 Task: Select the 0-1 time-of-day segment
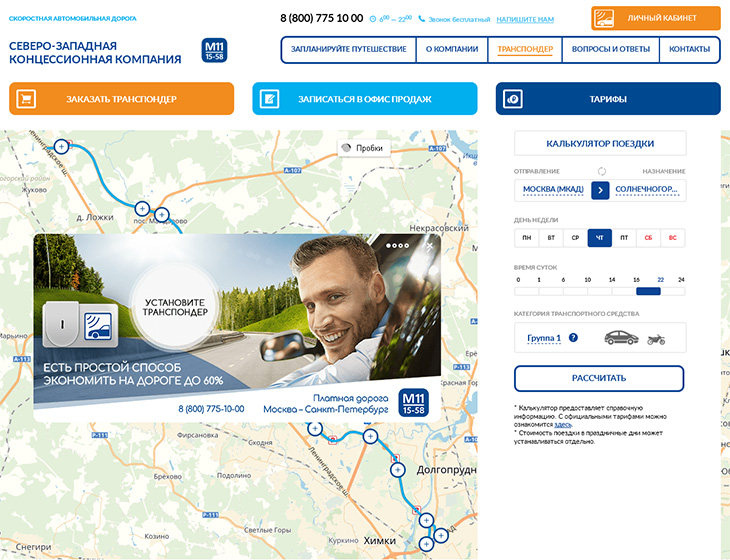(527, 291)
